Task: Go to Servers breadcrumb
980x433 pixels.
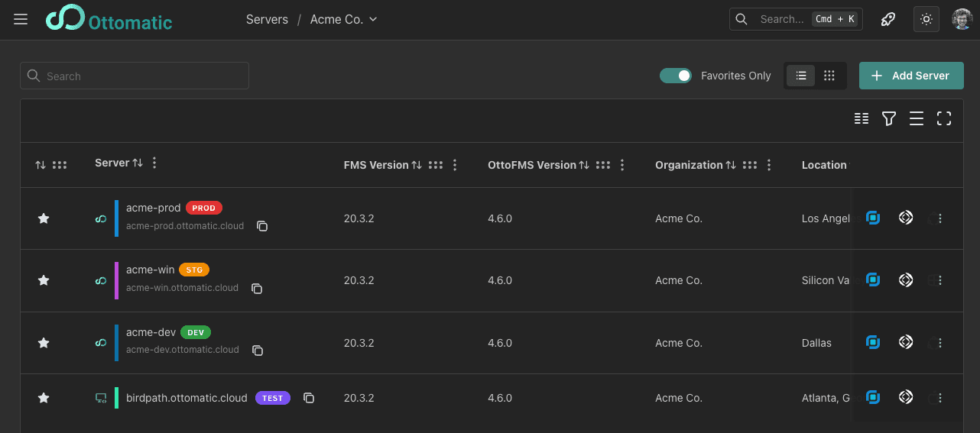Action: pyautogui.click(x=267, y=20)
